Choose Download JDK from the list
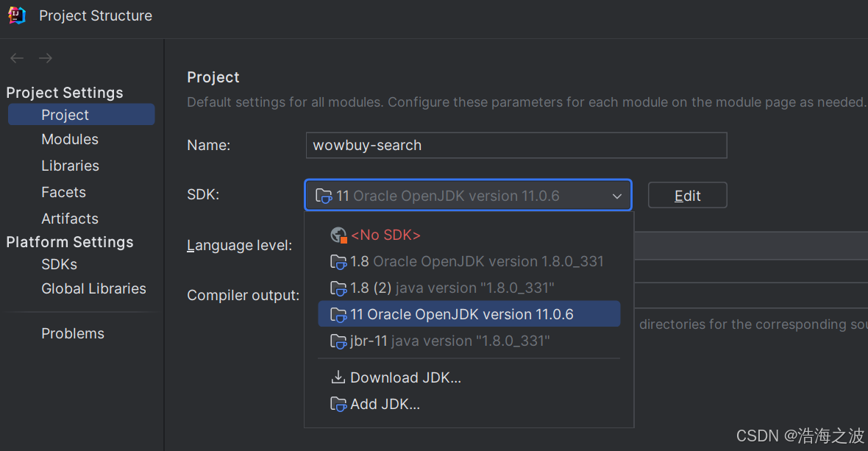 click(x=405, y=377)
